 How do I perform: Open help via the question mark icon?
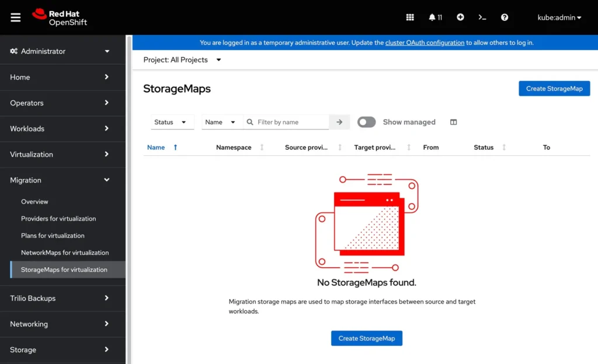(504, 17)
